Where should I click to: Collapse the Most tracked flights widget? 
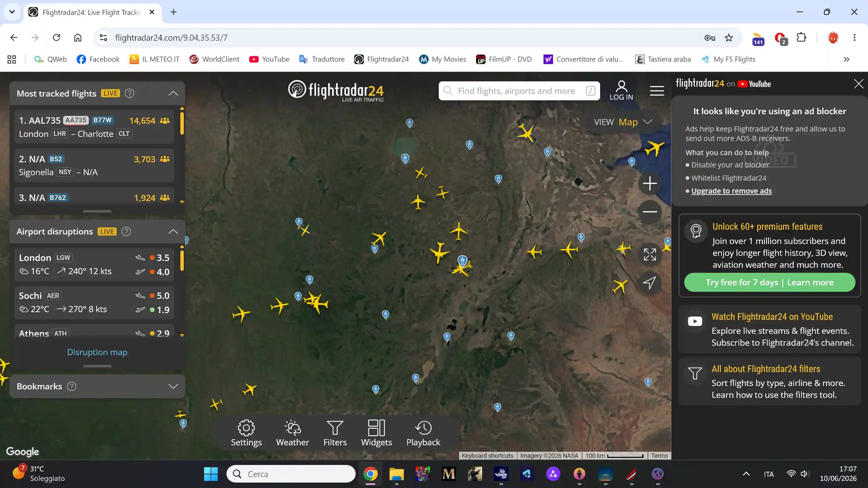click(173, 93)
